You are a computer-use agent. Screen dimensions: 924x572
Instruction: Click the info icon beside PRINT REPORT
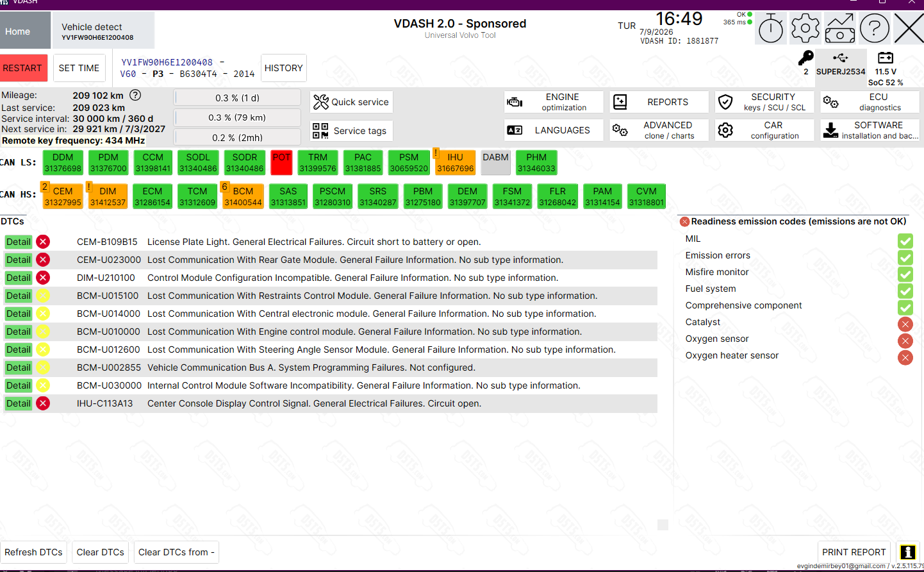pos(907,552)
